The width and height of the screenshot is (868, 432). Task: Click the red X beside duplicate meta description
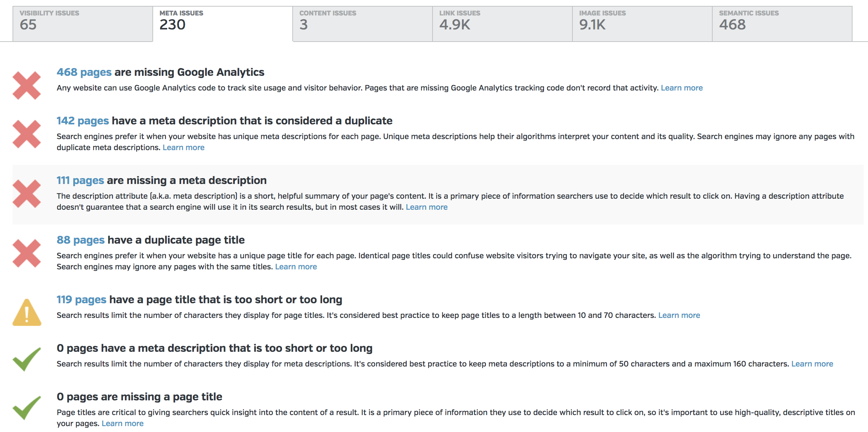27,134
